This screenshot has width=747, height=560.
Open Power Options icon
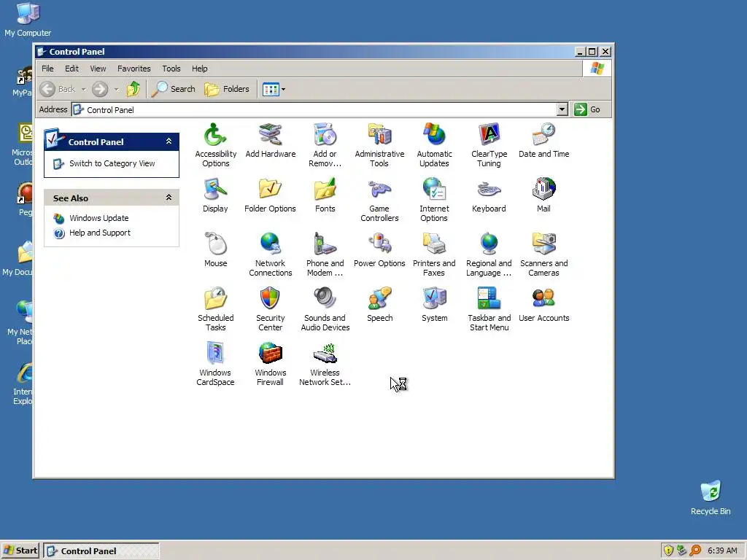point(379,244)
